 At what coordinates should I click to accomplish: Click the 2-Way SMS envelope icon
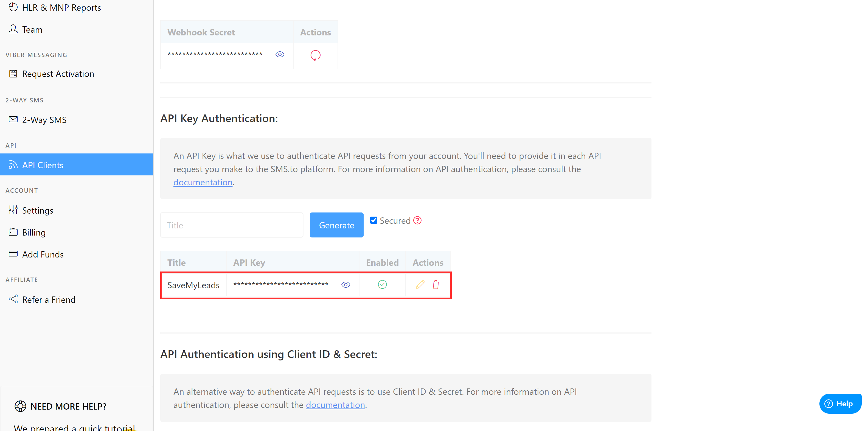13,119
